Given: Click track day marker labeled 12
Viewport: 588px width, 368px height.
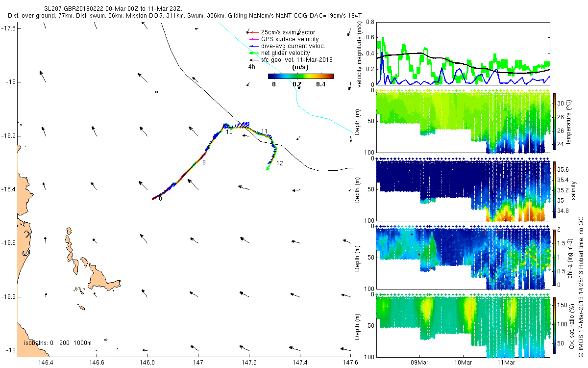Looking at the screenshot, I should coord(280,163).
